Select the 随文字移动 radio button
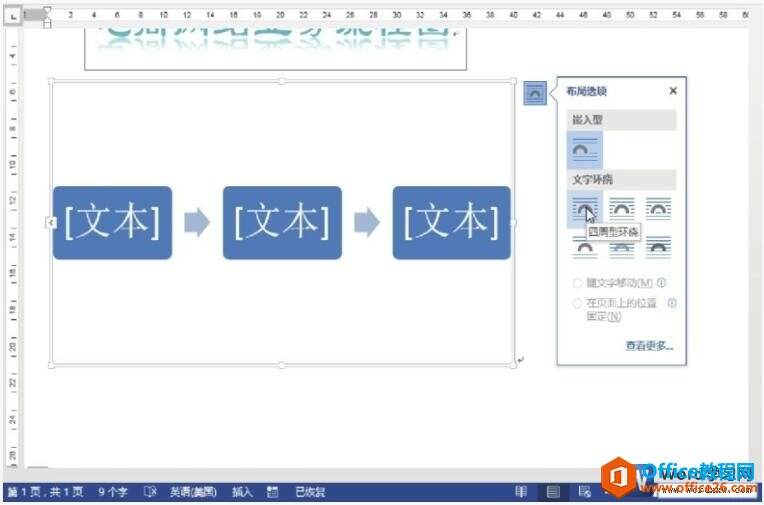764x505 pixels. click(577, 283)
